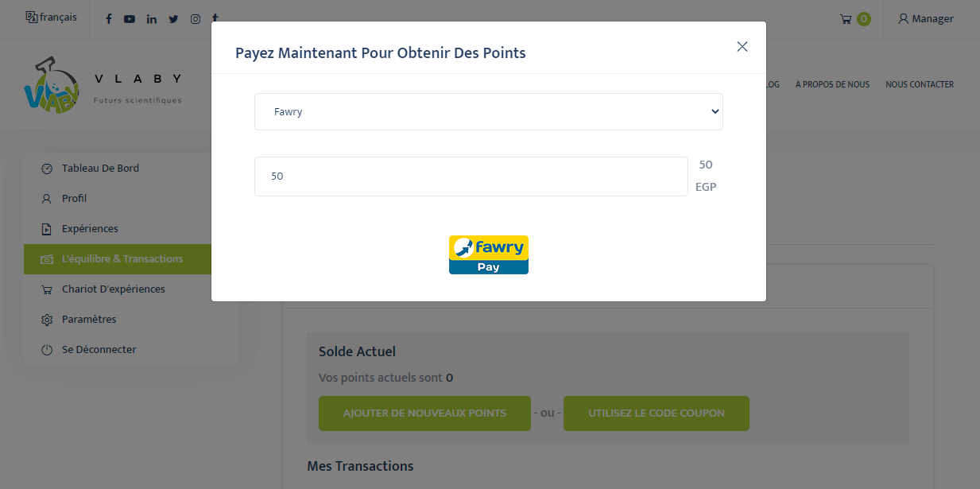The height and width of the screenshot is (489, 980).
Task: Click the VLABY logo
Action: pyautogui.click(x=52, y=84)
